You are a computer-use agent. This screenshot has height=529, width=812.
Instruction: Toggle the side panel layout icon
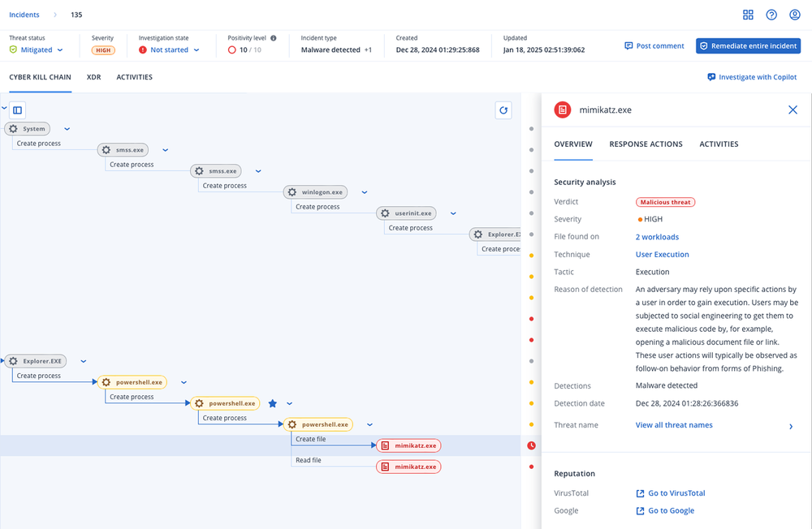(17, 110)
